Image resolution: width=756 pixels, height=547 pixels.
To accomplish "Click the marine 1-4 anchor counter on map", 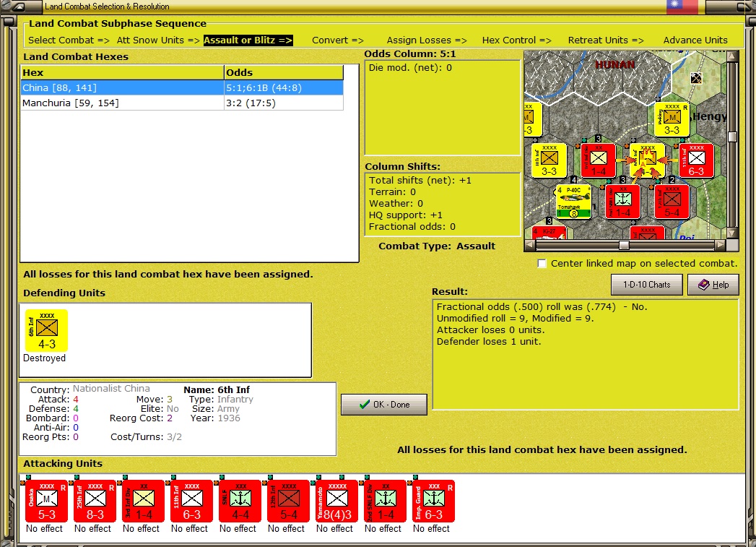I will (623, 202).
